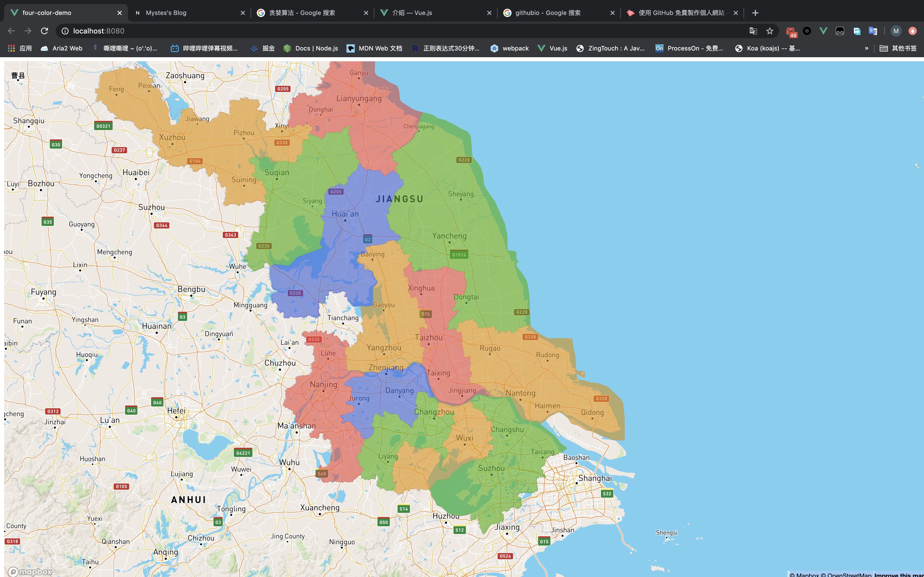Click the Mapbox logo on the map
Screen dimensions: 924x577
[30, 571]
